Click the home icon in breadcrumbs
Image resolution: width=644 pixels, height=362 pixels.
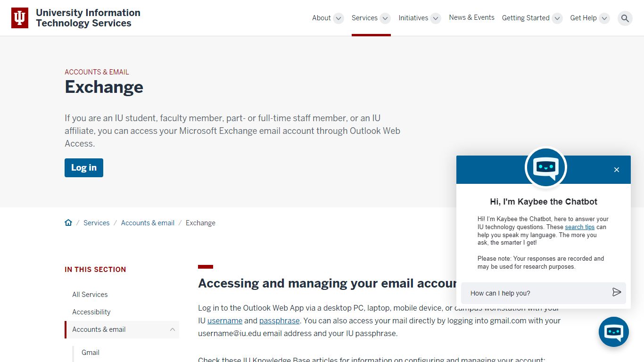tap(68, 222)
